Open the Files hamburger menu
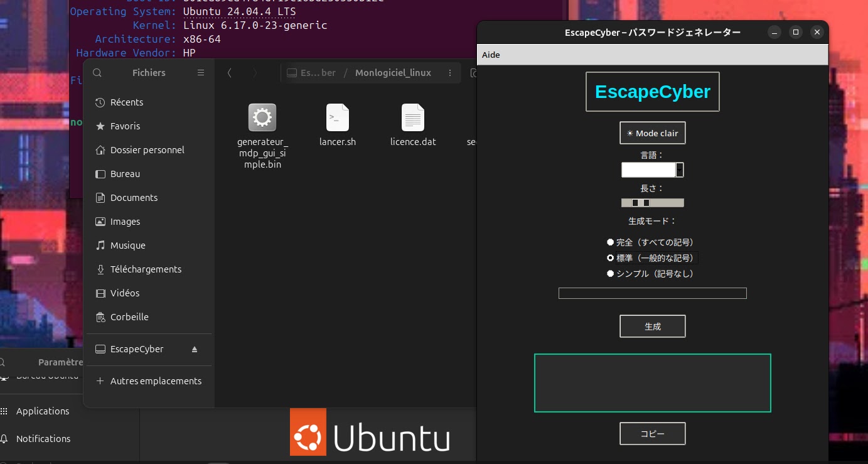Viewport: 868px width, 464px height. click(x=201, y=73)
